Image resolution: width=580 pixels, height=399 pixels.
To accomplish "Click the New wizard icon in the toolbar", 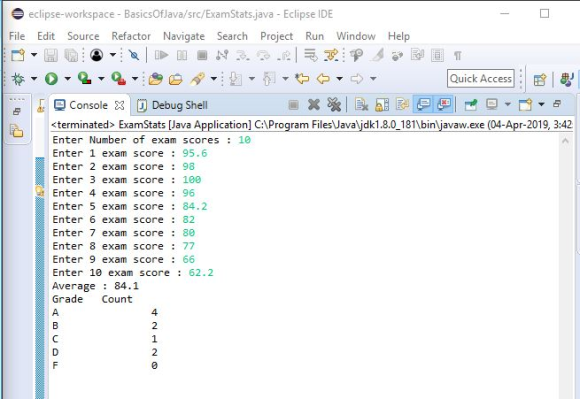I will [x=18, y=55].
